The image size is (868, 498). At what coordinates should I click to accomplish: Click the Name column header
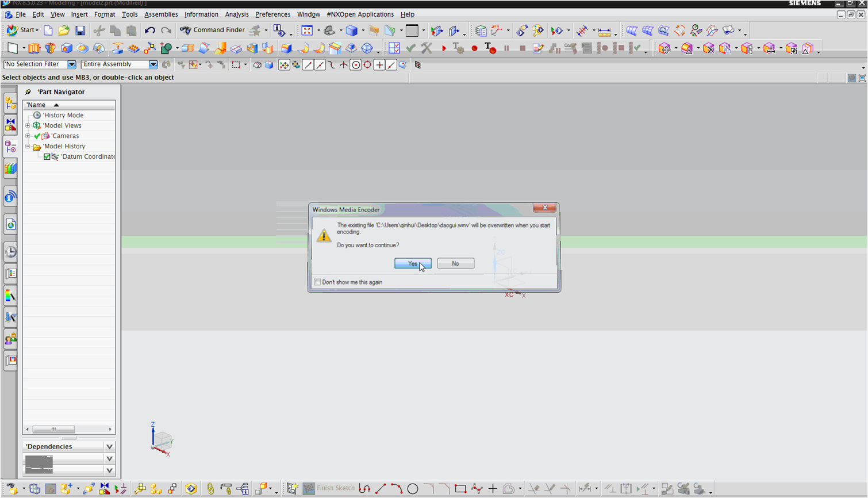pos(69,105)
